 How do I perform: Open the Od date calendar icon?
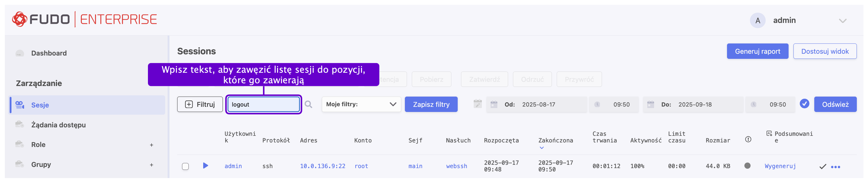click(494, 104)
